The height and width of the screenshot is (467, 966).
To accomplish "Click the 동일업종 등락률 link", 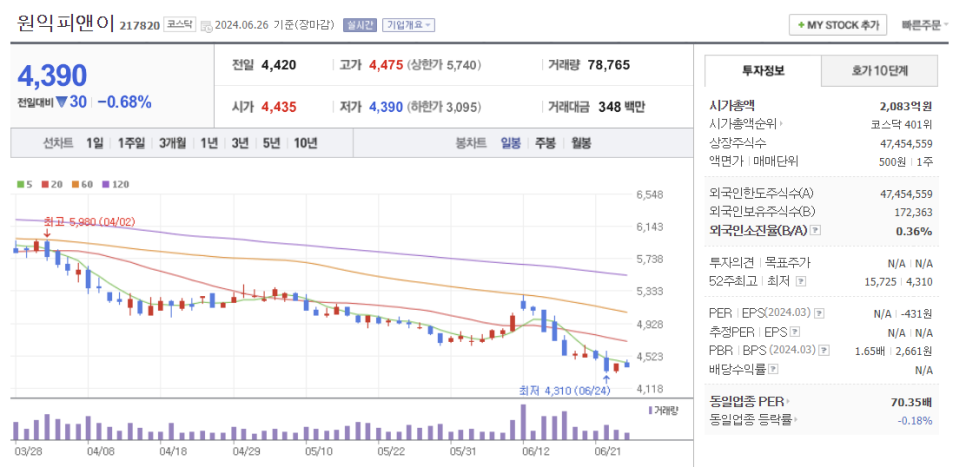I will (750, 421).
